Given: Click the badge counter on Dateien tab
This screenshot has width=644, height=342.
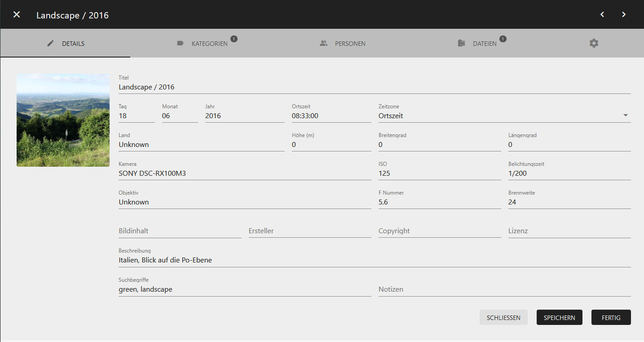Looking at the screenshot, I should coord(503,39).
